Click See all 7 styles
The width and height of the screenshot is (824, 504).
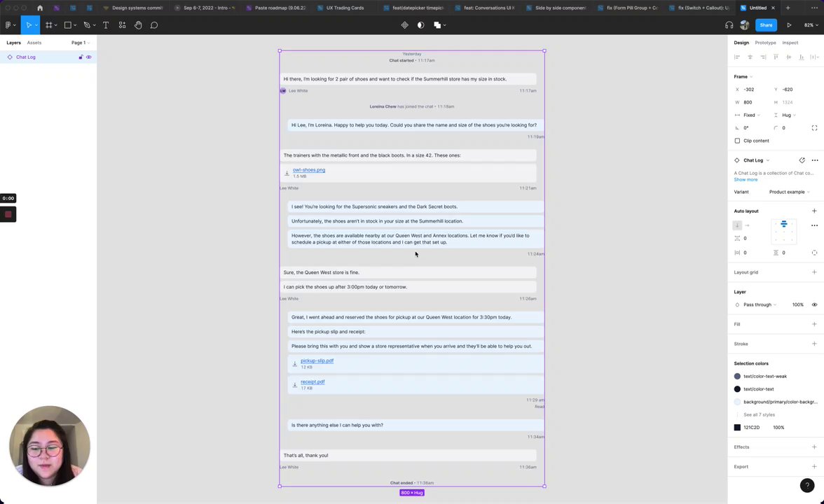point(759,414)
